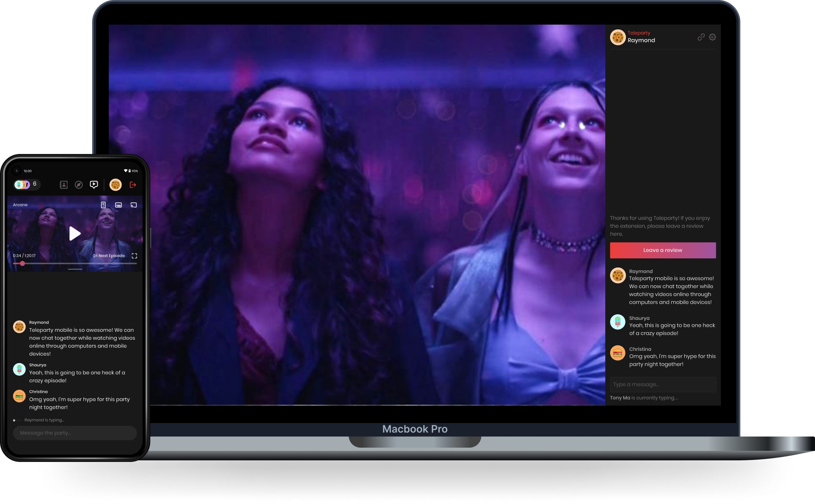This screenshot has height=504, width=815.
Task: Click the Type a message field
Action: coord(662,384)
